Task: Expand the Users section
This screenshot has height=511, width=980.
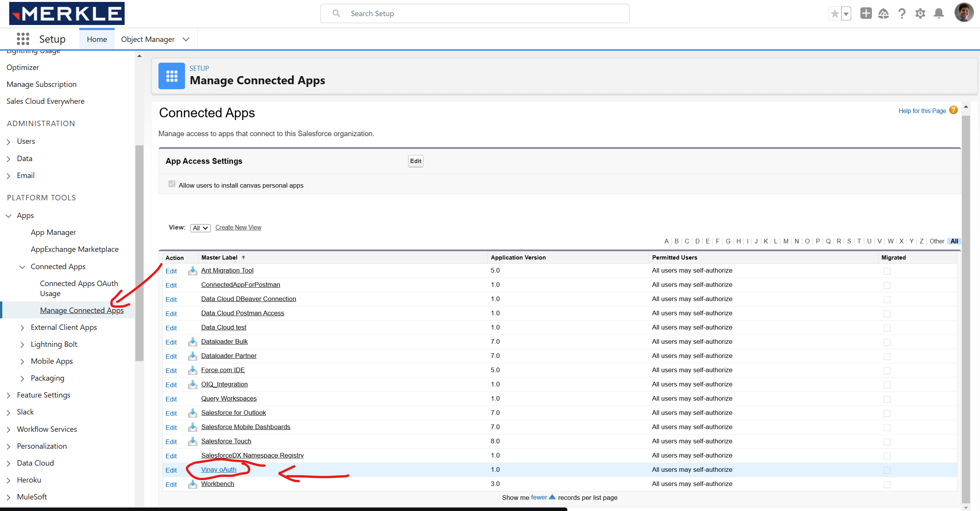Action: coord(8,142)
